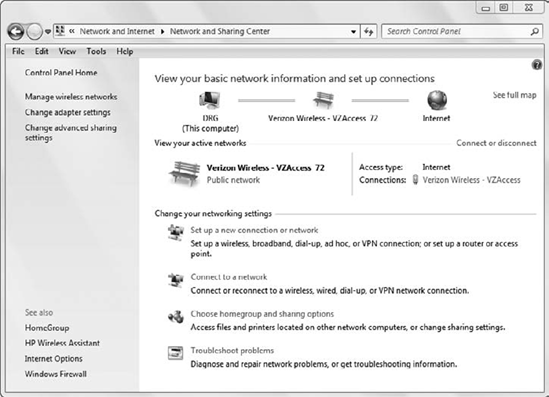Open HP Wireless Assistant link
Viewport: 549px width, 397px height.
point(62,343)
